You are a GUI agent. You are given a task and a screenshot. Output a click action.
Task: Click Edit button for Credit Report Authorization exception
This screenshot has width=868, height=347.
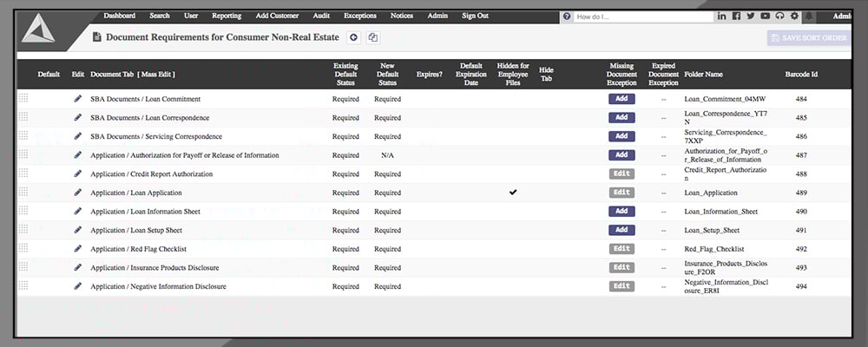pos(621,173)
